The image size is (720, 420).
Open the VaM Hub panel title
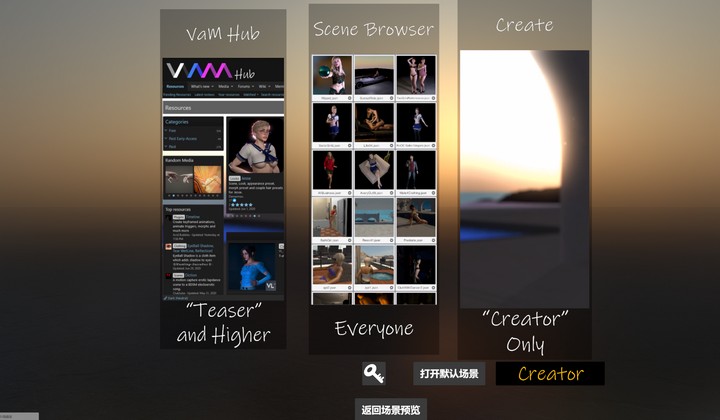point(223,34)
